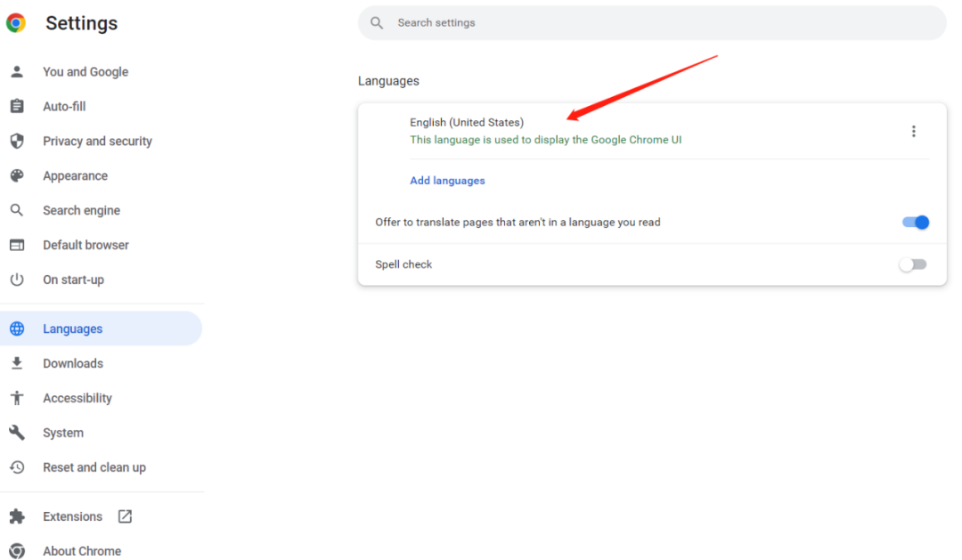Open more actions for English (United States)

pos(914,130)
